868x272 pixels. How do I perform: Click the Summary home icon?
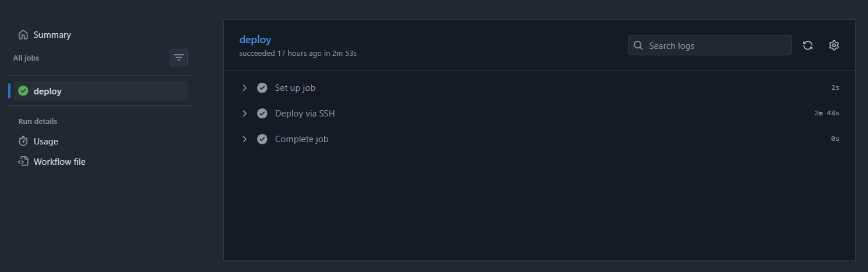coord(23,35)
